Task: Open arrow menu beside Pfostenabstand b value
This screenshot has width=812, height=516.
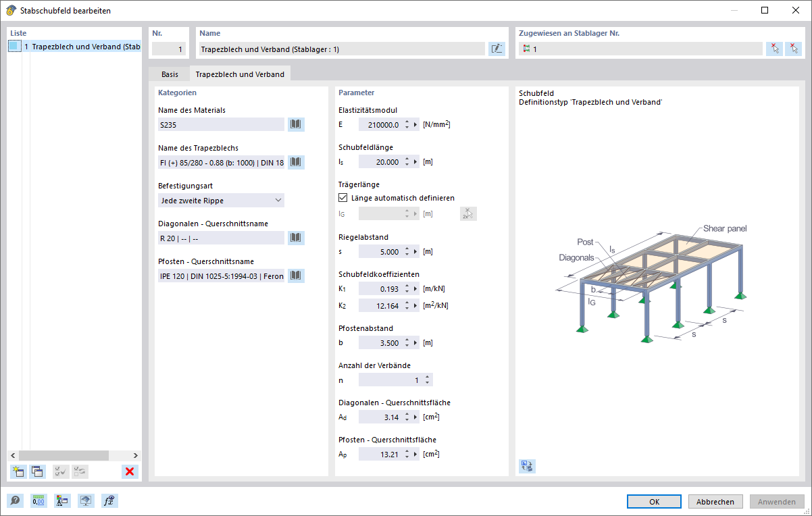Action: coord(415,342)
